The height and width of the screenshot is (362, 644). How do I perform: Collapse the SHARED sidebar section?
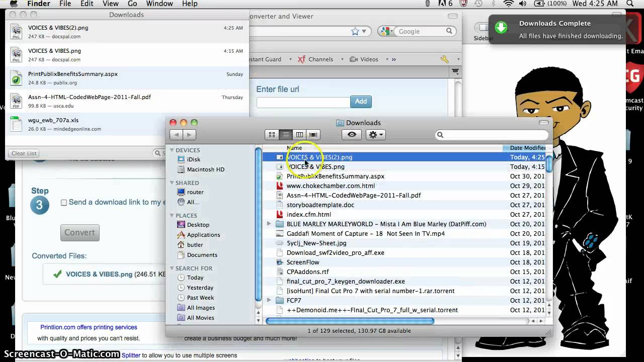coord(172,183)
